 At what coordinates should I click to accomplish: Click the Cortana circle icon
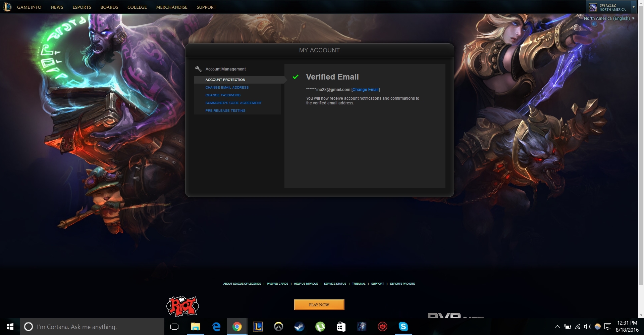point(29,327)
